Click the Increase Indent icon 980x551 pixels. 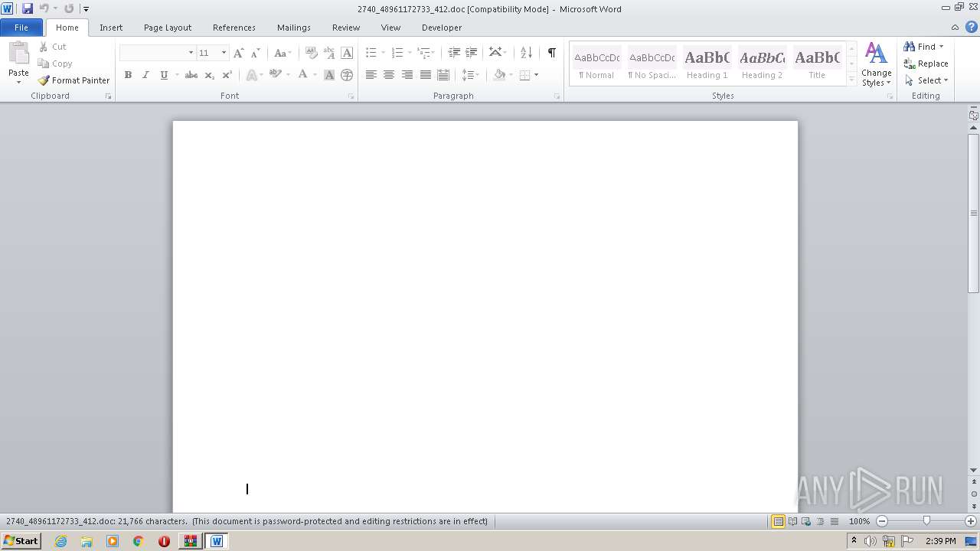472,53
